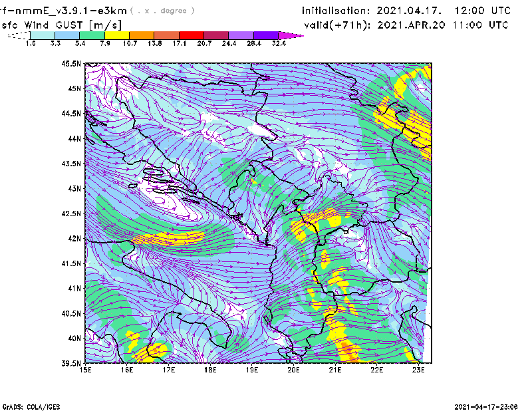
Task: Click the legend value "20.7"
Action: point(204,43)
